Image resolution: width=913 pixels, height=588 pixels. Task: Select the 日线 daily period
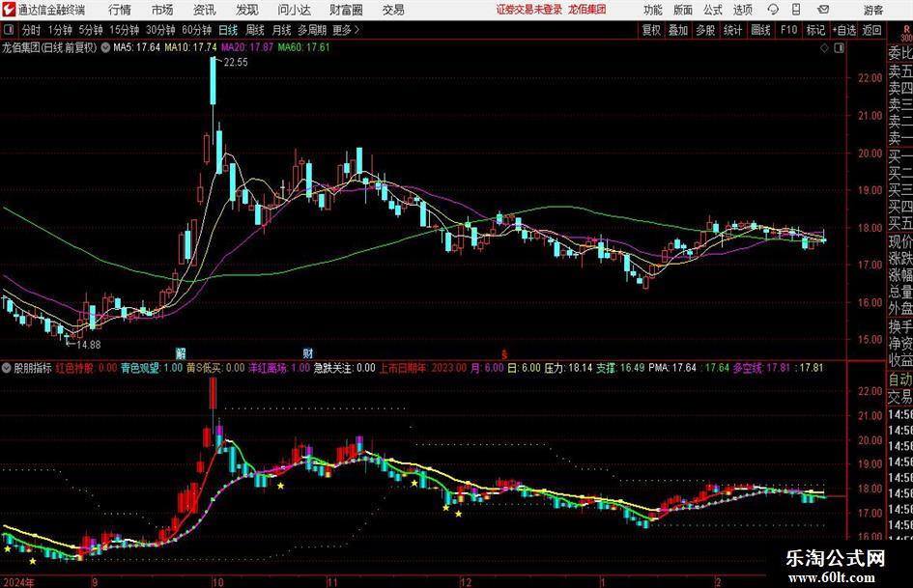pos(228,30)
